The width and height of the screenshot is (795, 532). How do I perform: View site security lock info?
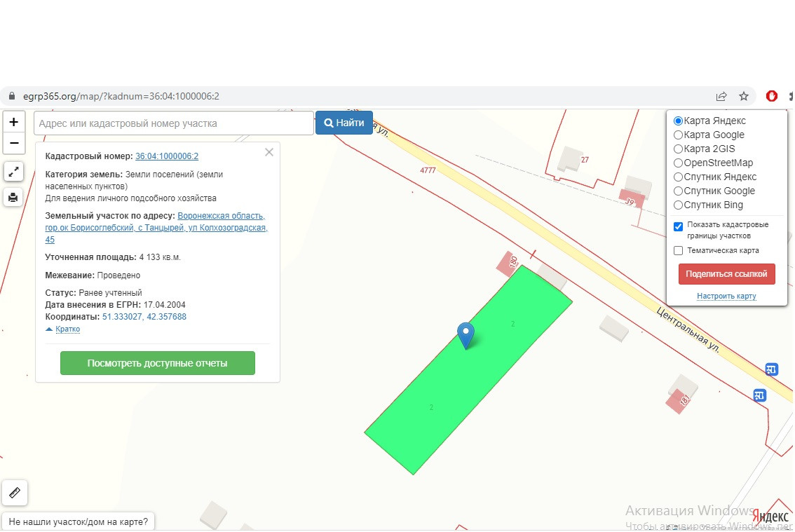tap(12, 96)
